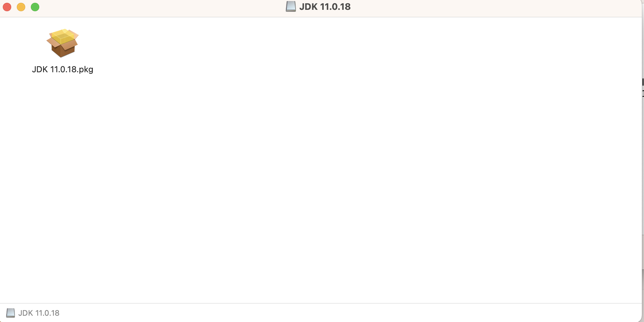Click blank space directly below the pkg label
This screenshot has height=322, width=644.
pos(62,91)
